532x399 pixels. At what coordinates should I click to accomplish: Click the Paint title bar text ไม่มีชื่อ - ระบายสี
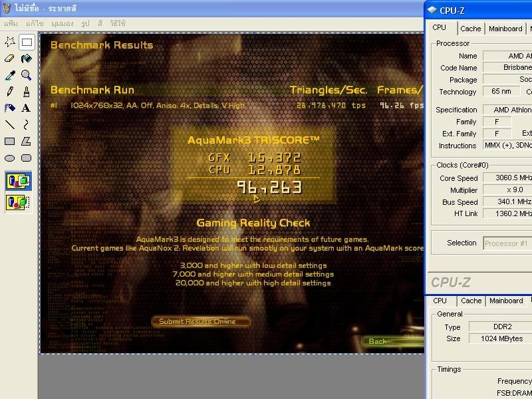(45, 9)
